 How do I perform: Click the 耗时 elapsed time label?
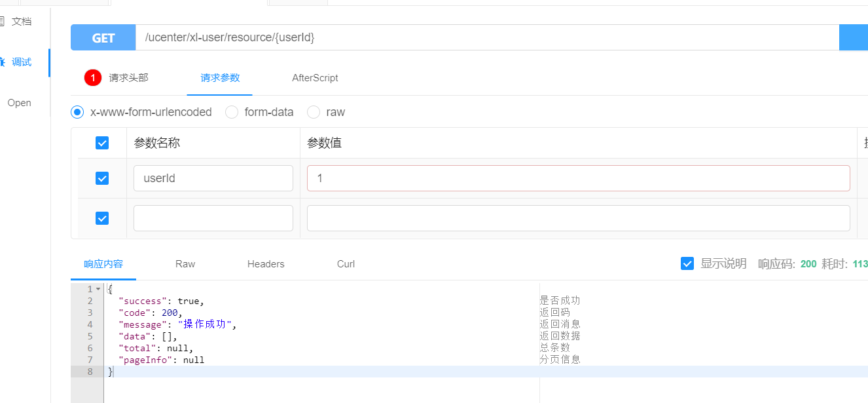(835, 264)
